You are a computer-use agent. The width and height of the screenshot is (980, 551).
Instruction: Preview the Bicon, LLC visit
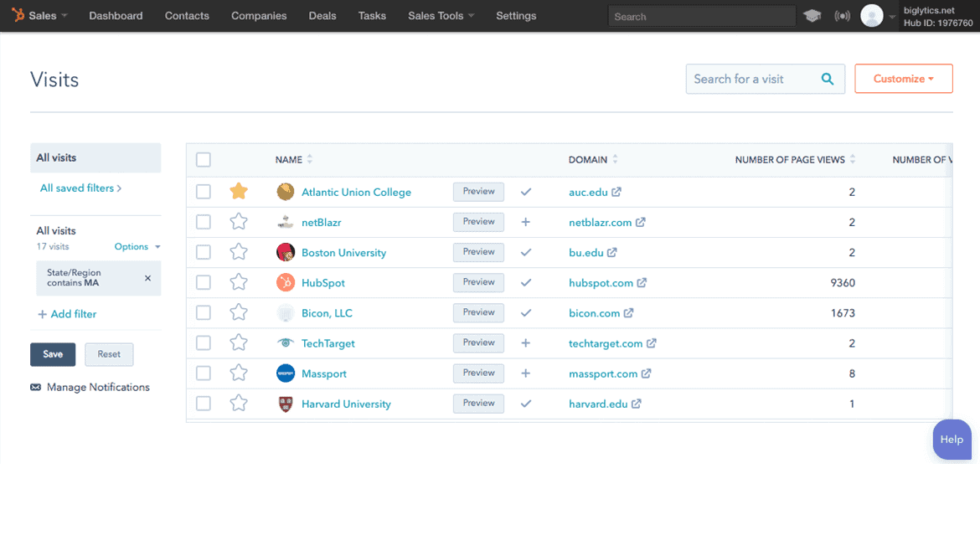click(479, 312)
